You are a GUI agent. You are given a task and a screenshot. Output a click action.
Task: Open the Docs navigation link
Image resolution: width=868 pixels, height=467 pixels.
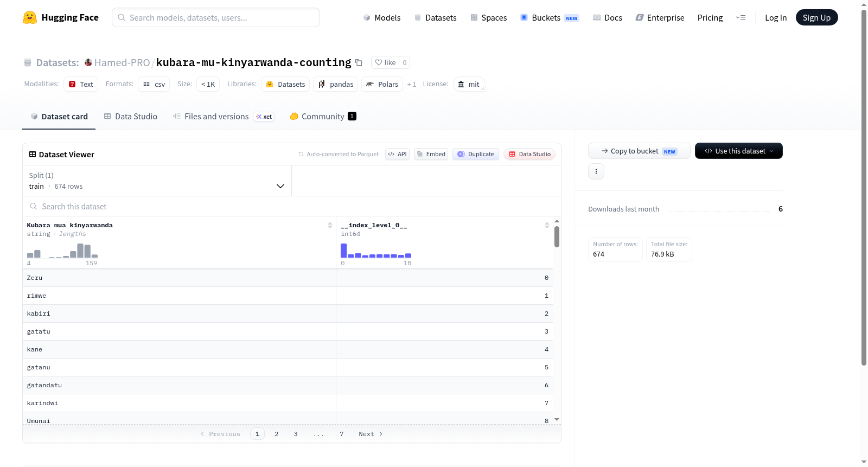pyautogui.click(x=608, y=17)
